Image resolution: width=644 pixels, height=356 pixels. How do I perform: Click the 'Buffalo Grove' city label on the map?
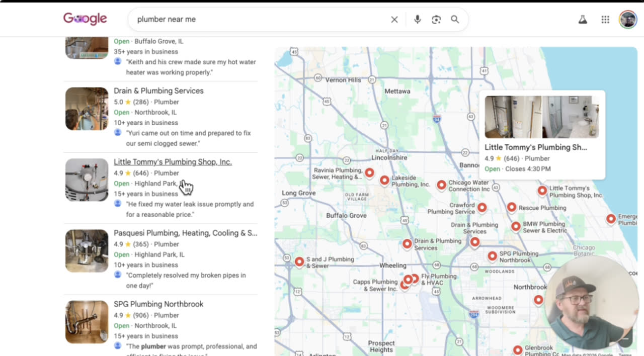click(346, 215)
